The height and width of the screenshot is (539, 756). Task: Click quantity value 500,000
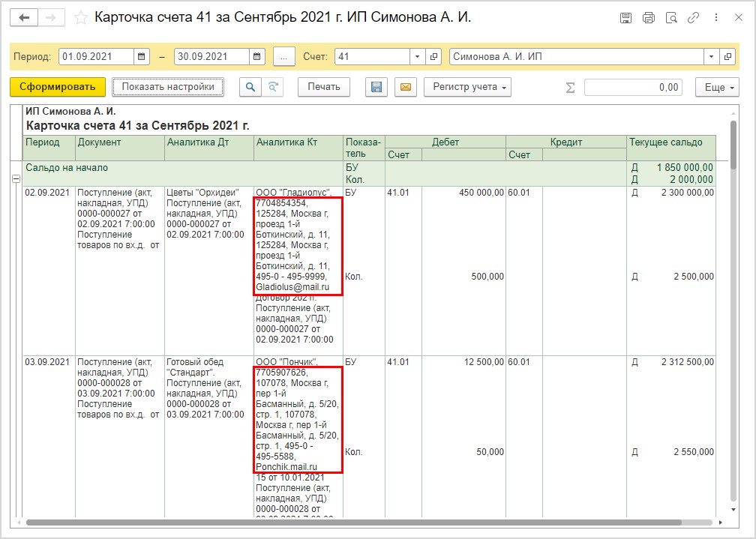[487, 277]
